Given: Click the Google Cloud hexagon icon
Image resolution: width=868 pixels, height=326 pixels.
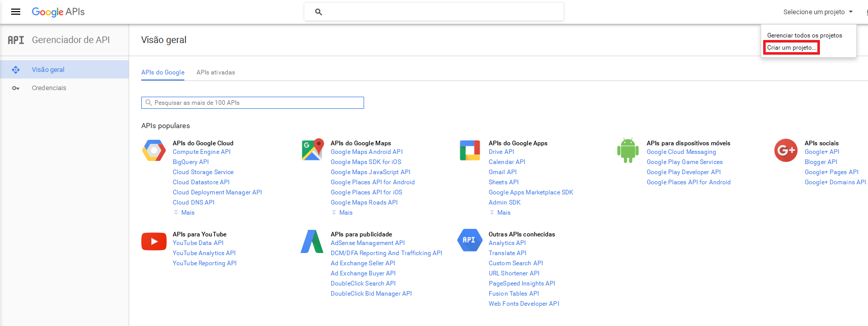Looking at the screenshot, I should coord(154,150).
